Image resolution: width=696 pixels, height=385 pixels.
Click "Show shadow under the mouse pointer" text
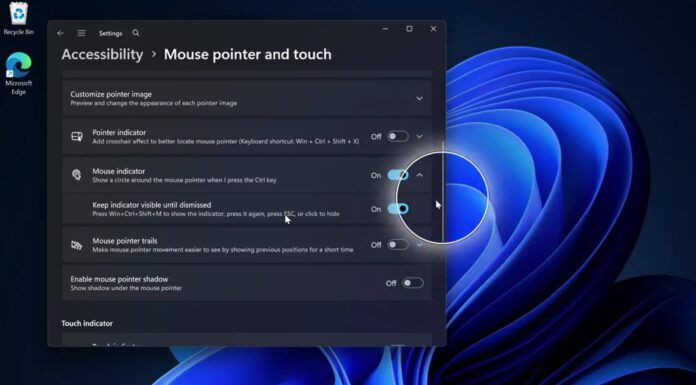tap(126, 288)
